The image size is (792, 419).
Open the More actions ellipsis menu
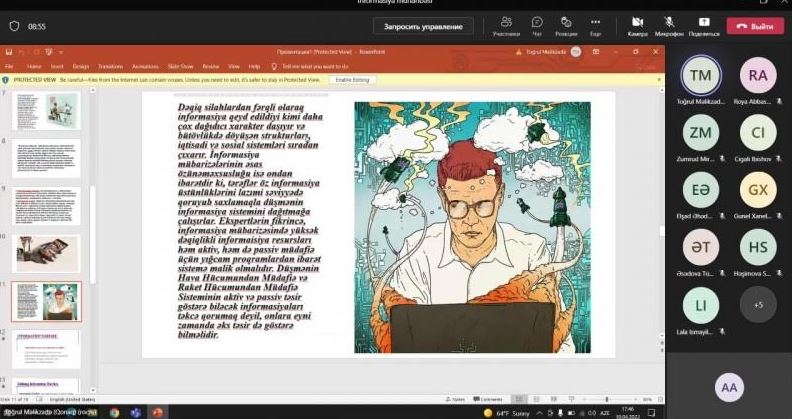(596, 26)
